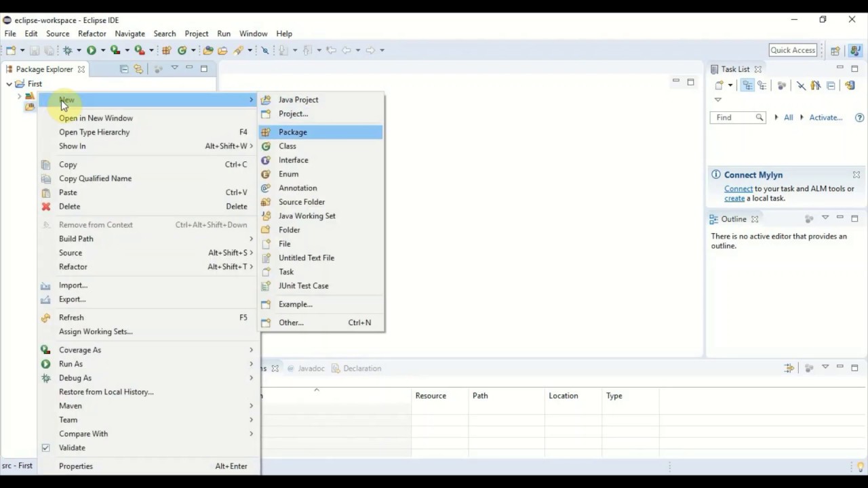Viewport: 868px width, 488px height.
Task: Click the tip lightbulb in status bar
Action: [861, 466]
